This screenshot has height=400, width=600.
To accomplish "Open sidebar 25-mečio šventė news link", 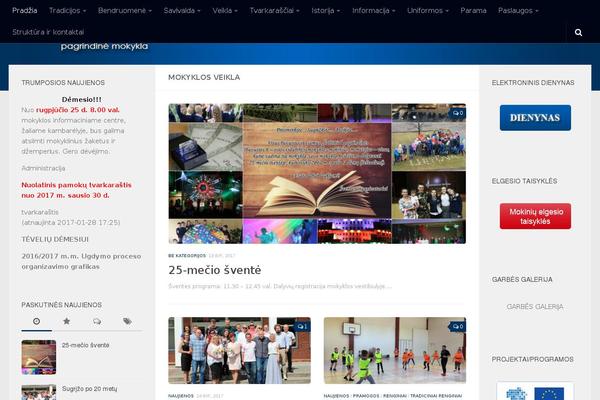I will (86, 345).
